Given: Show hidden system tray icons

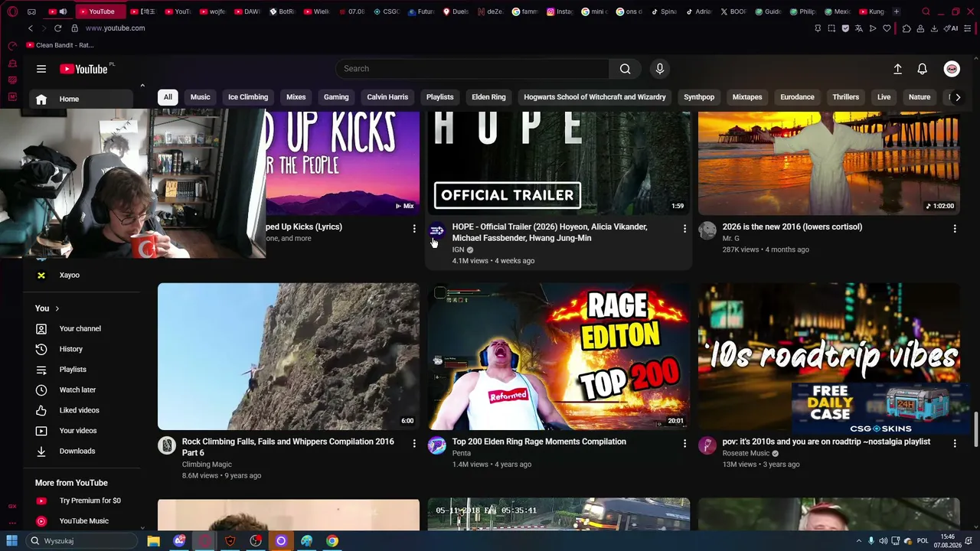Looking at the screenshot, I should coord(858,541).
